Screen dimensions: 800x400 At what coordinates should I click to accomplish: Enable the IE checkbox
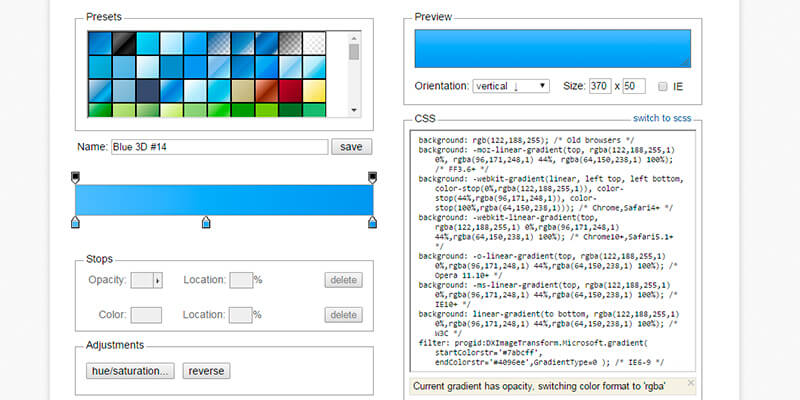662,87
